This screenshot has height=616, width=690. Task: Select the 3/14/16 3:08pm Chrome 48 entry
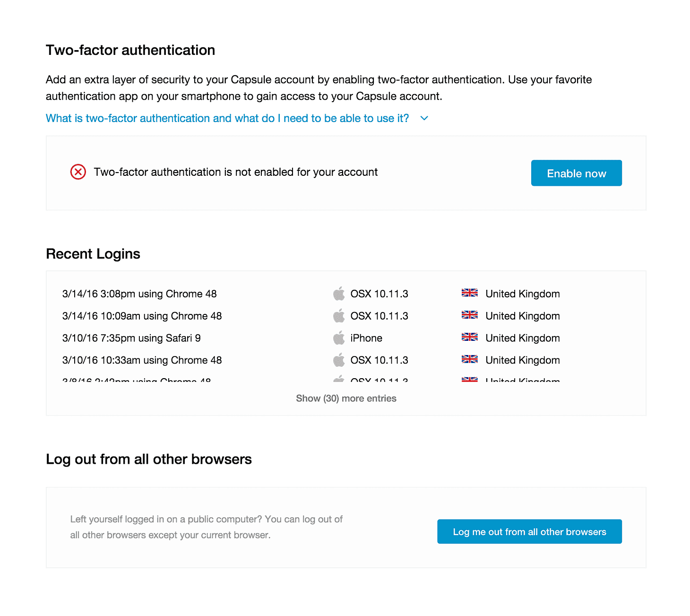click(139, 294)
